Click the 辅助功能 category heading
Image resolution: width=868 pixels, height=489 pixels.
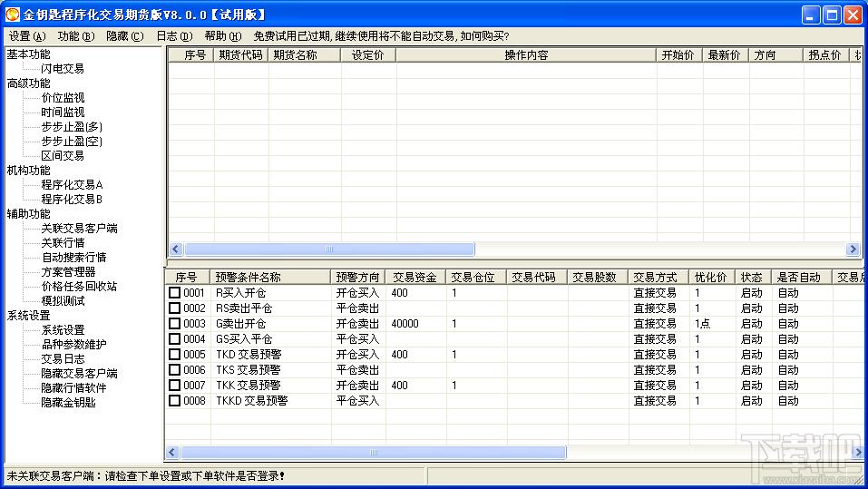(28, 214)
